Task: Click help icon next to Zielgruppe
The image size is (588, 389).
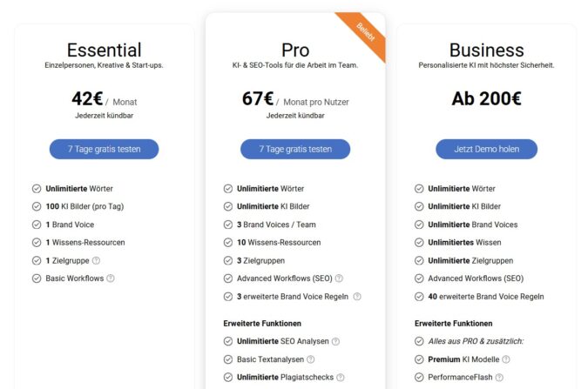Action: [96, 260]
